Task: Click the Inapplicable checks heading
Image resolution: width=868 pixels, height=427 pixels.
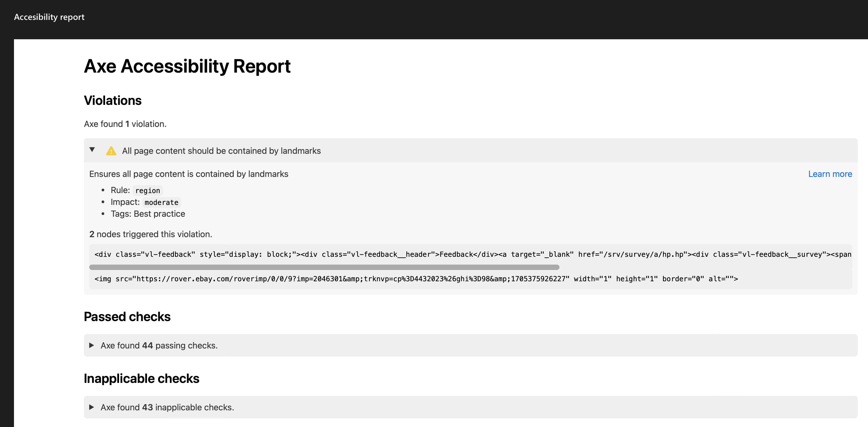Action: point(141,378)
